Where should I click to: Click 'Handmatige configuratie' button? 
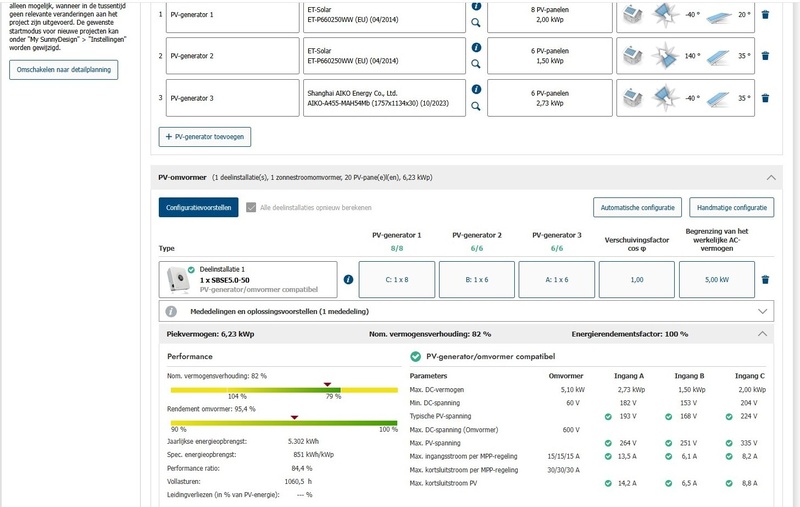tap(731, 207)
